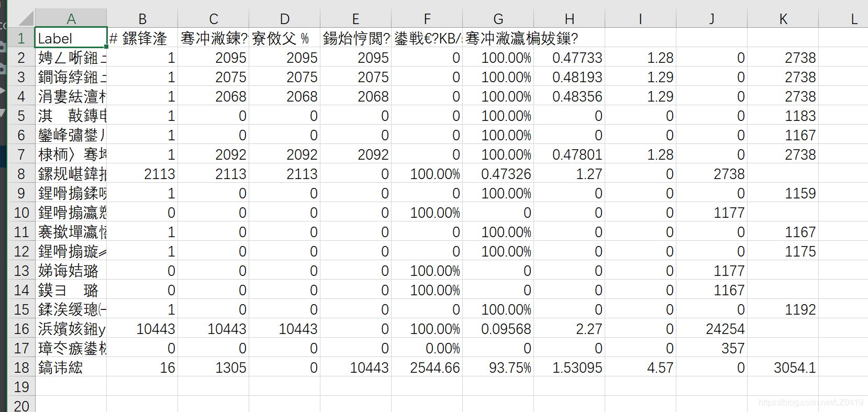Image resolution: width=868 pixels, height=412 pixels.
Task: Click cell with value 16 in row 18
Action: (x=142, y=368)
